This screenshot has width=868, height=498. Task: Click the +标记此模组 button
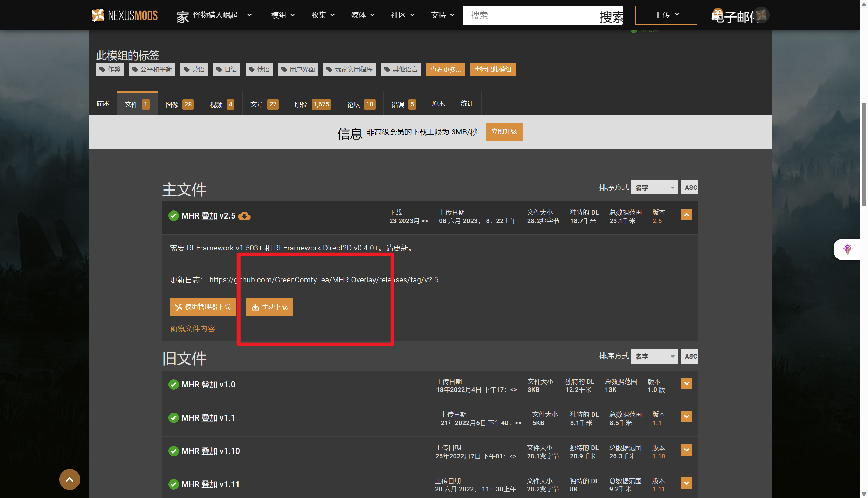(493, 69)
